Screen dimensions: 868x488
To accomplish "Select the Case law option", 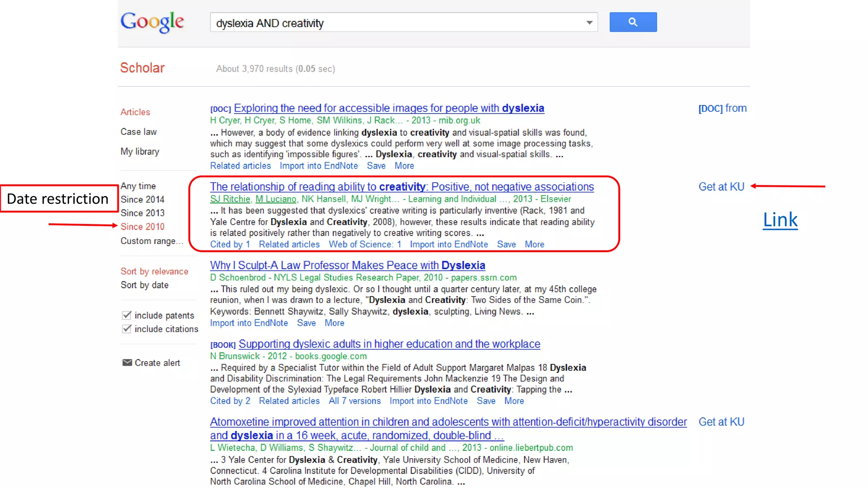I will click(x=138, y=132).
